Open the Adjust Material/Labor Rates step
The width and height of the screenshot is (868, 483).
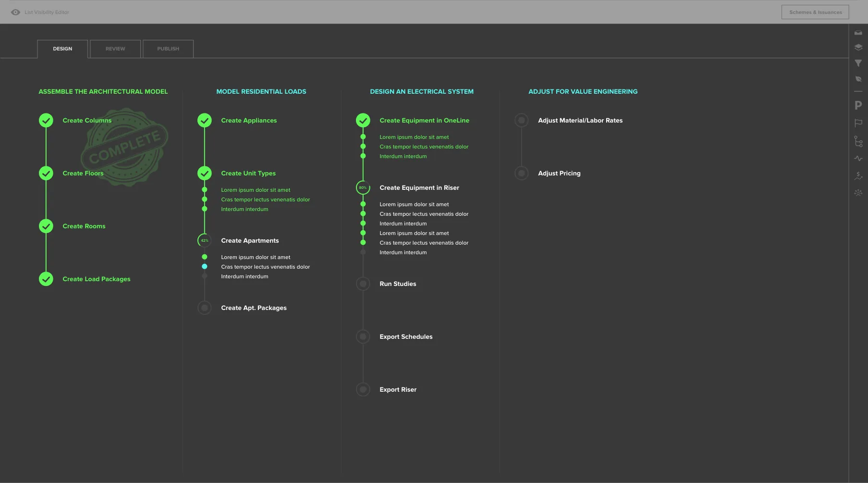(580, 120)
